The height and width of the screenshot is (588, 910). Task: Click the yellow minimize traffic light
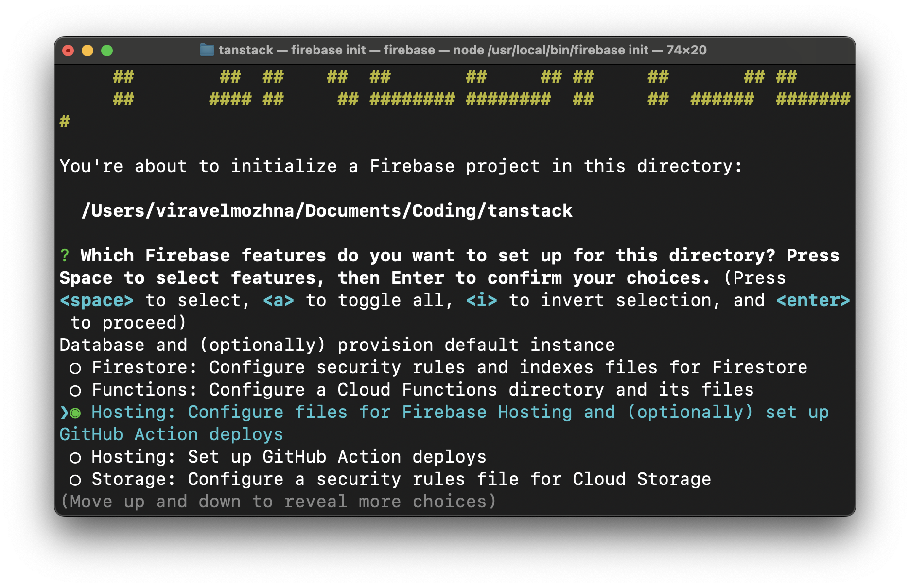click(x=87, y=50)
